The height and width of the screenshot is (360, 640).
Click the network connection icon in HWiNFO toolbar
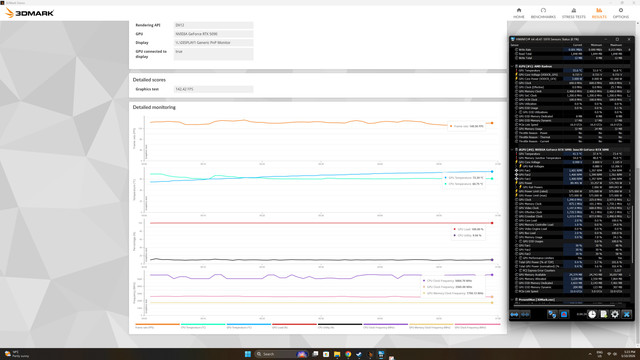click(552, 314)
